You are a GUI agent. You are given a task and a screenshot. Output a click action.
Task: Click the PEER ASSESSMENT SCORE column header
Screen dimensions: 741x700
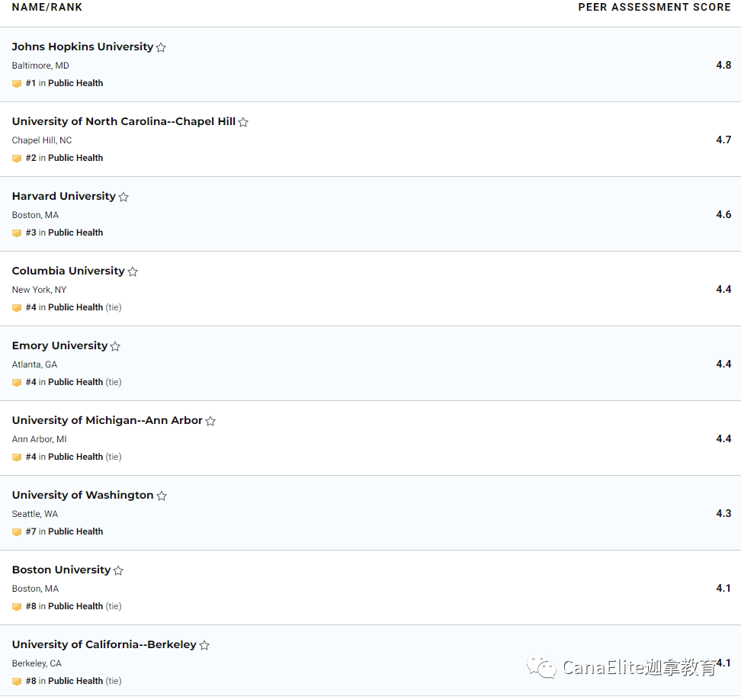654,7
